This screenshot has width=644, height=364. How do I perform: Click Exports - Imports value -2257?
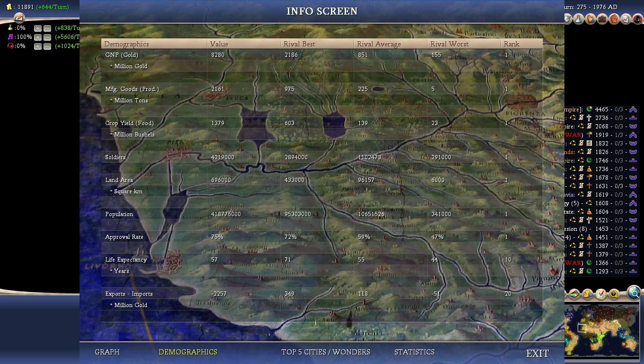(x=219, y=294)
